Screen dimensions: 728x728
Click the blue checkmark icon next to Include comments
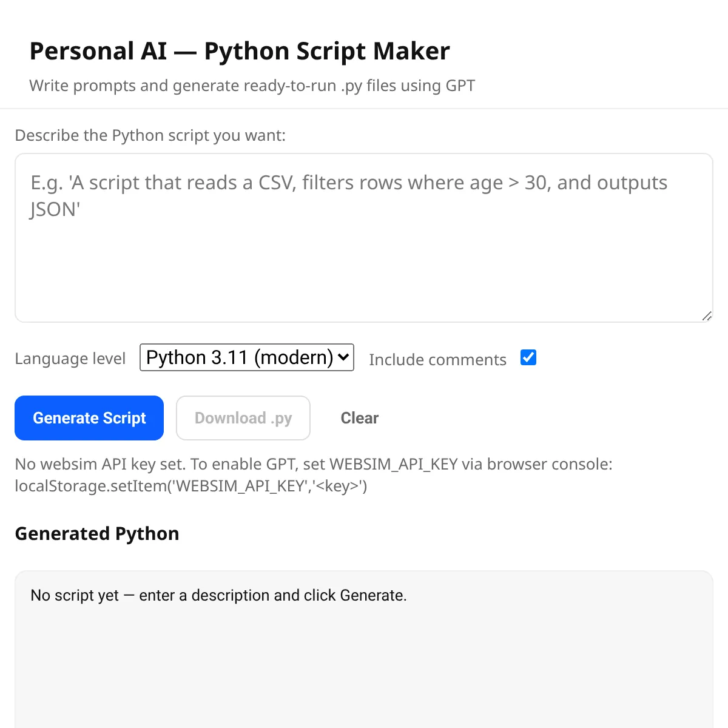tap(528, 358)
